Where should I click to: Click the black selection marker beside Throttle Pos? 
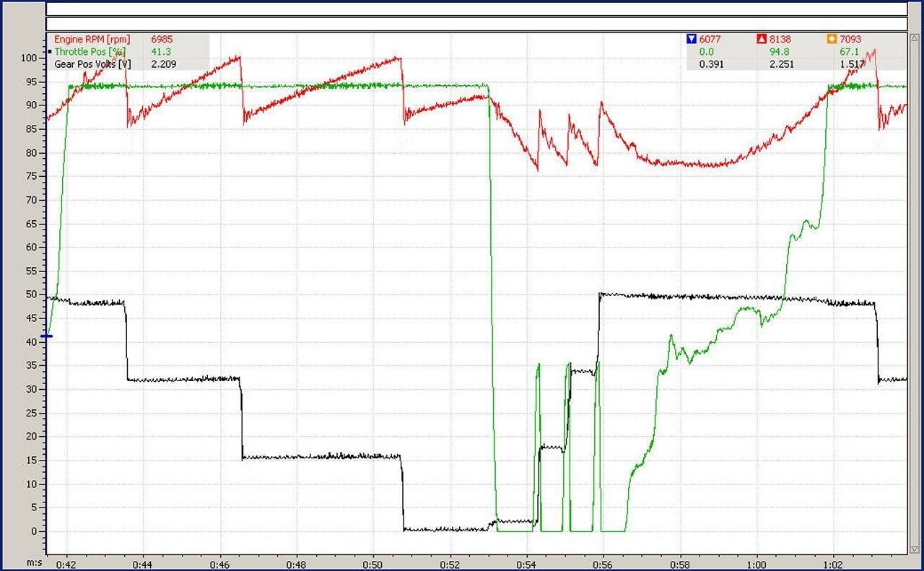coord(50,52)
